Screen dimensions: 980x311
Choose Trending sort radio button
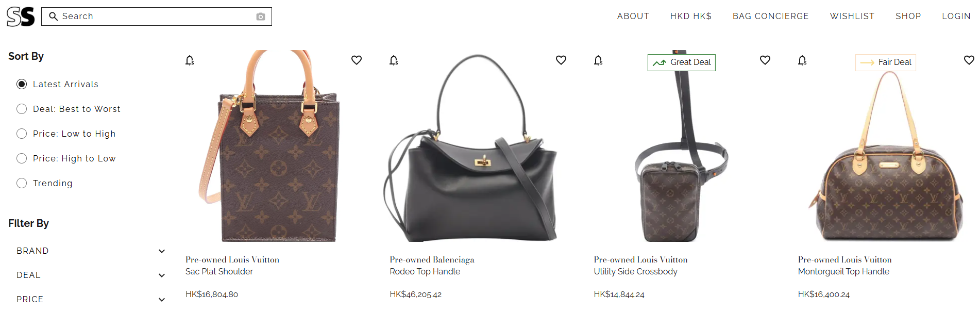[x=22, y=183]
